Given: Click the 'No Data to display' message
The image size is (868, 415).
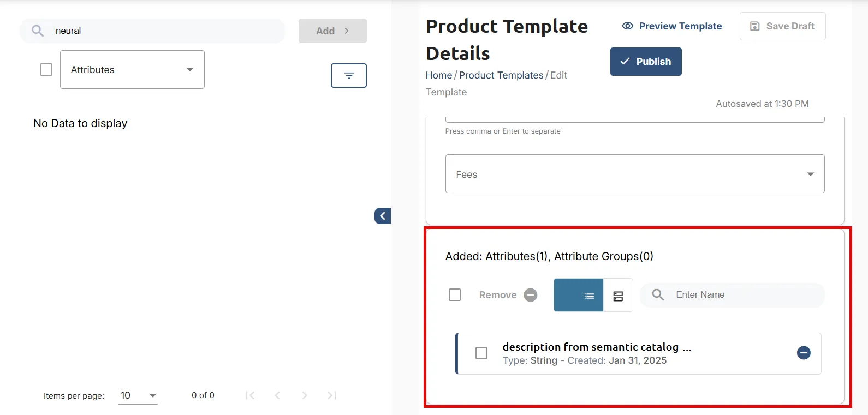Looking at the screenshot, I should coord(80,123).
